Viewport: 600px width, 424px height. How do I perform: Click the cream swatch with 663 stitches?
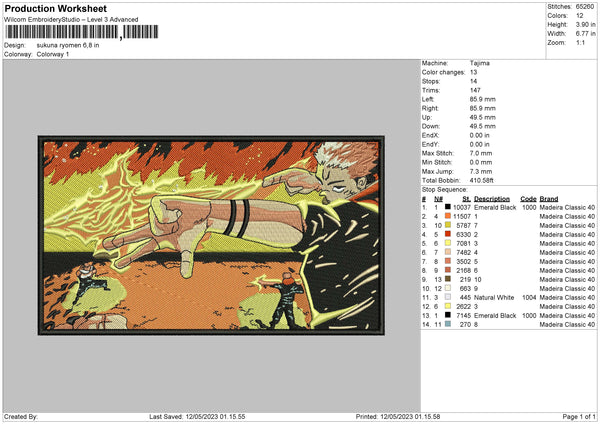(x=447, y=288)
